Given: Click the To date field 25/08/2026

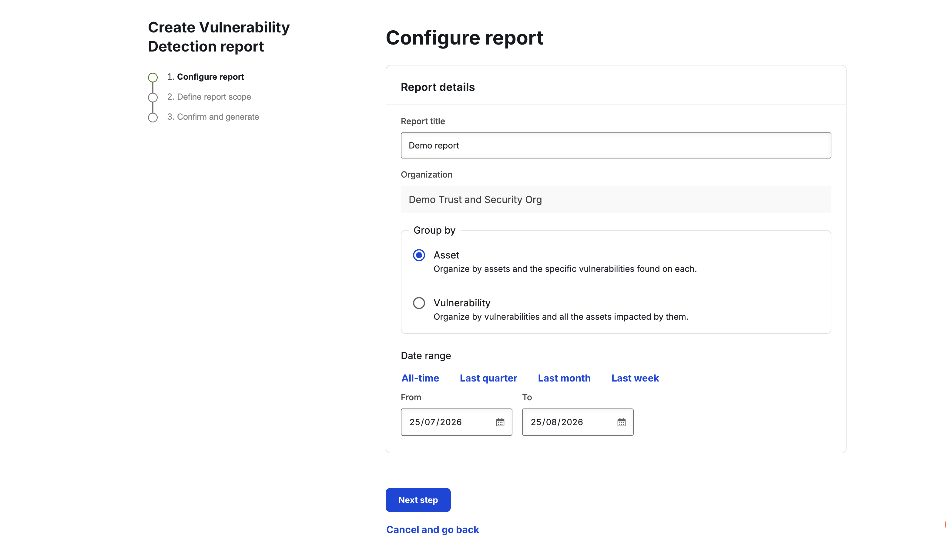Looking at the screenshot, I should [x=577, y=422].
